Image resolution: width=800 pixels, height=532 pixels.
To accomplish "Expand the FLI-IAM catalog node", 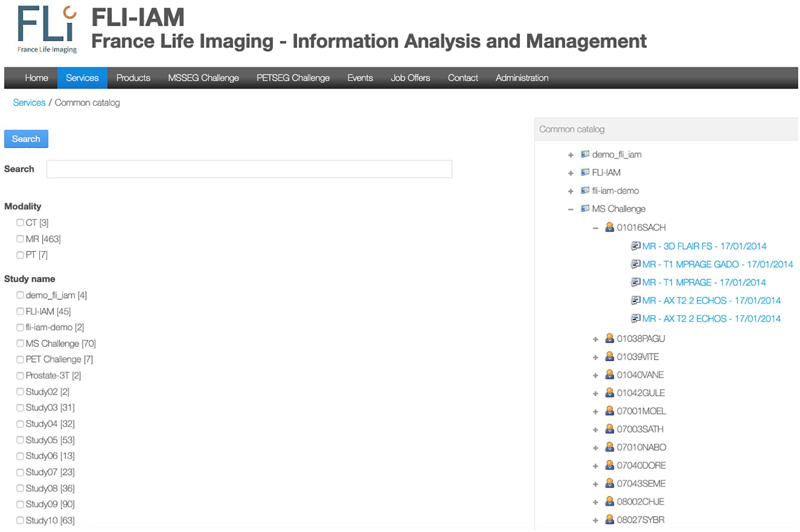I will click(x=571, y=173).
